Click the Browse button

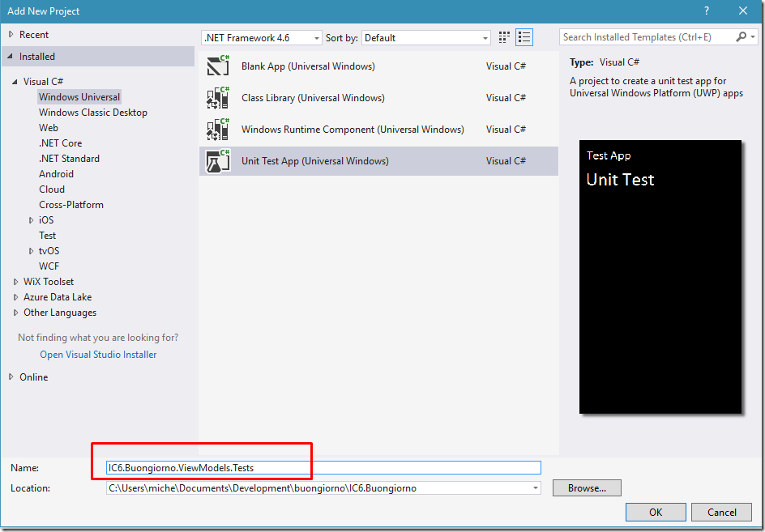(x=587, y=488)
